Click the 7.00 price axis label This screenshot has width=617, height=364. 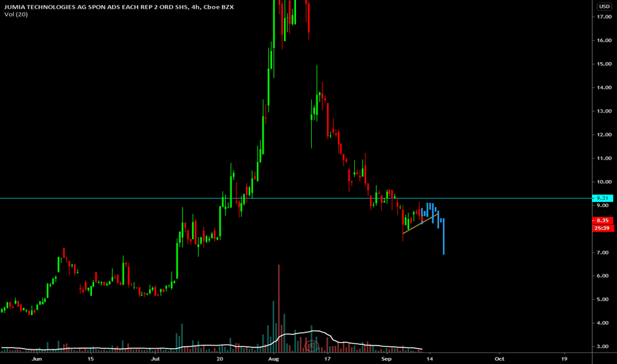[602, 253]
